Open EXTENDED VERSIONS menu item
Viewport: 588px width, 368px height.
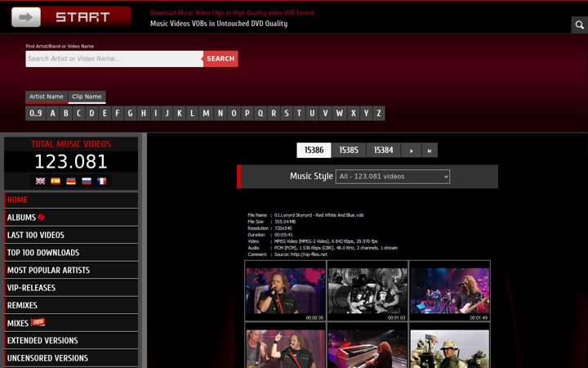(x=71, y=340)
